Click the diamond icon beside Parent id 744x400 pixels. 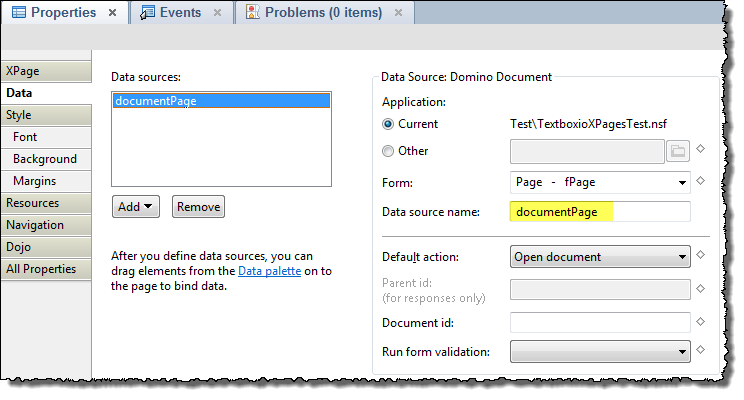701,288
